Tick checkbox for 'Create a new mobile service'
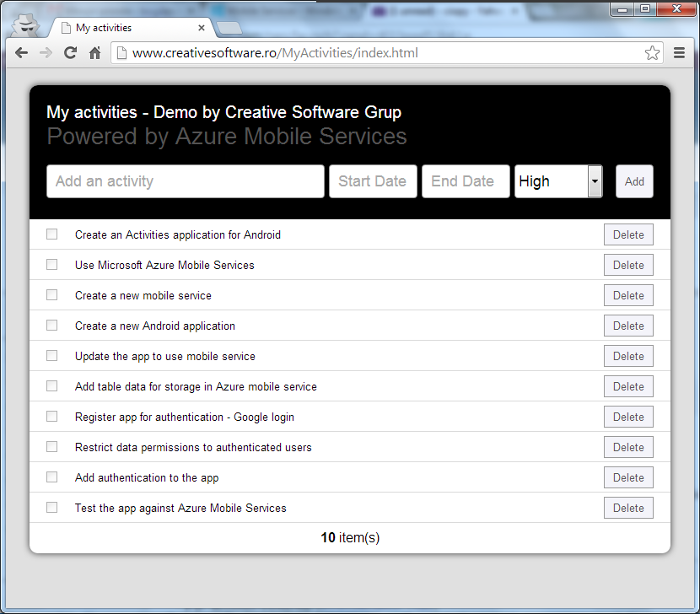The height and width of the screenshot is (614, 700). click(x=52, y=295)
